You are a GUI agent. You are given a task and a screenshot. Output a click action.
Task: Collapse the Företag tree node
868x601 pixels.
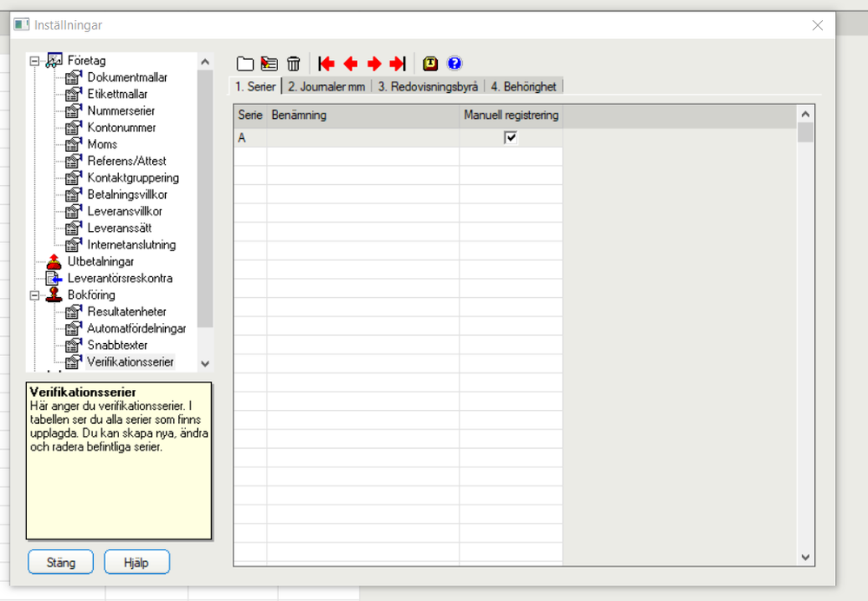pos(35,61)
